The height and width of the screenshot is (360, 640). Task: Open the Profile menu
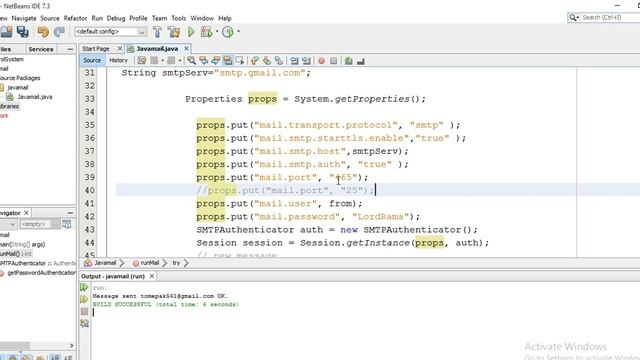[138, 18]
